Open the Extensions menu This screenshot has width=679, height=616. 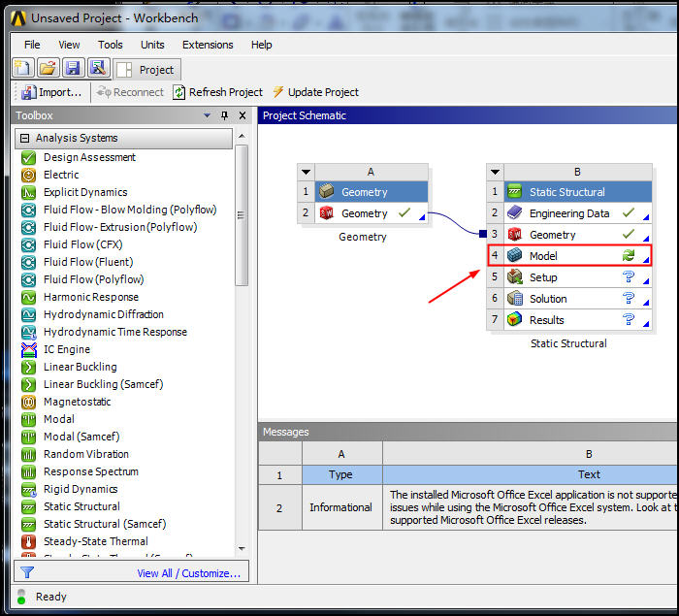point(208,45)
